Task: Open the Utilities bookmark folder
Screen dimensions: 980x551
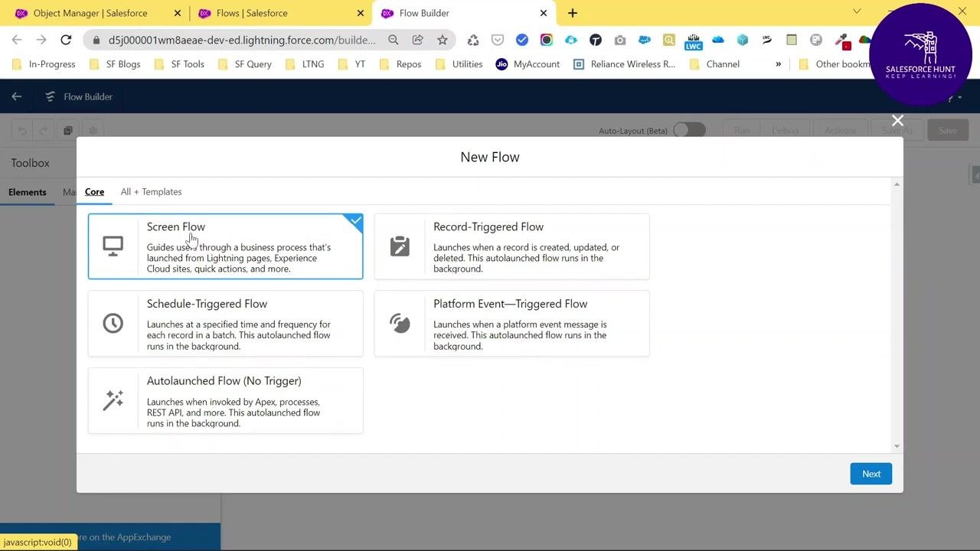Action: (459, 64)
